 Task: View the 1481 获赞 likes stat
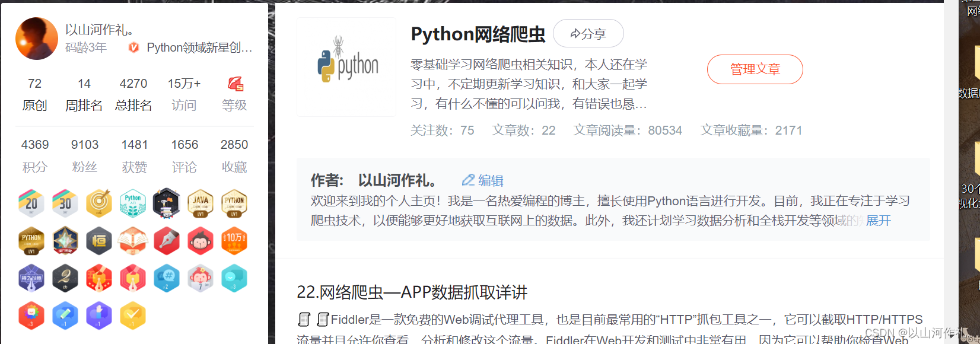pos(135,156)
